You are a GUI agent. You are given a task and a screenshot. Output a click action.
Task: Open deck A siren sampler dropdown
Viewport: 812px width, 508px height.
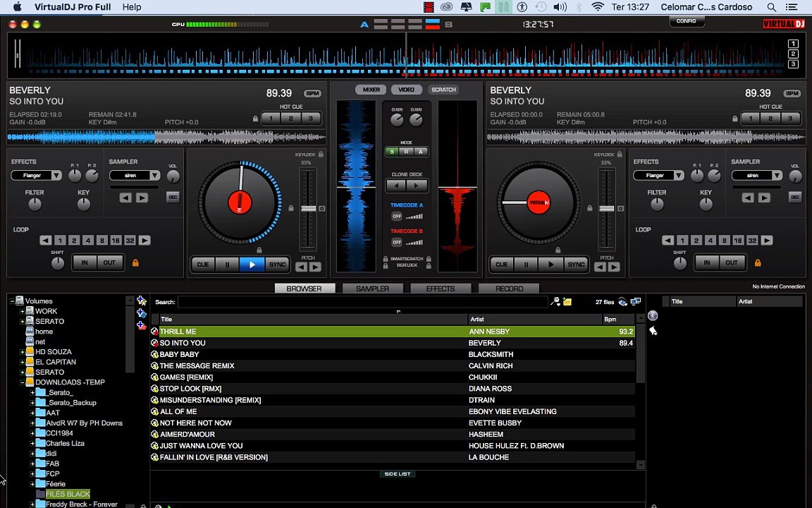155,176
